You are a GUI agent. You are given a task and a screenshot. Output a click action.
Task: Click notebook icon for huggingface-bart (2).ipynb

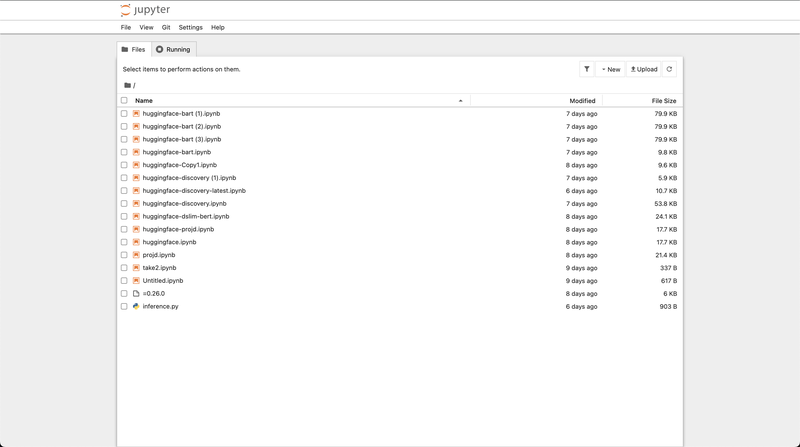click(136, 127)
